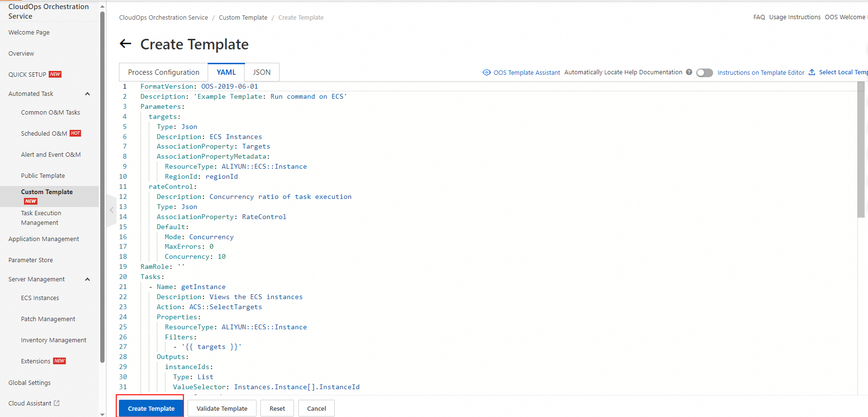
Task: Click the "- '{{ targets }}'" line
Action: [207, 347]
